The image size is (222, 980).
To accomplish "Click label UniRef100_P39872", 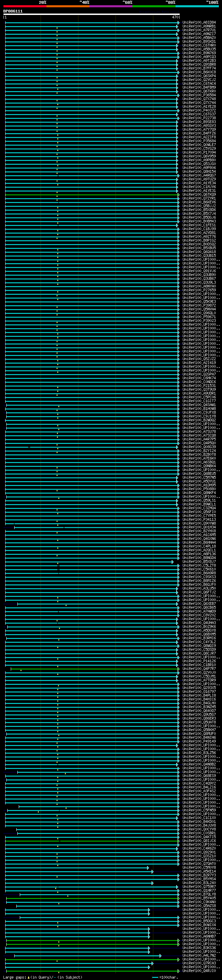I will (x=199, y=305).
